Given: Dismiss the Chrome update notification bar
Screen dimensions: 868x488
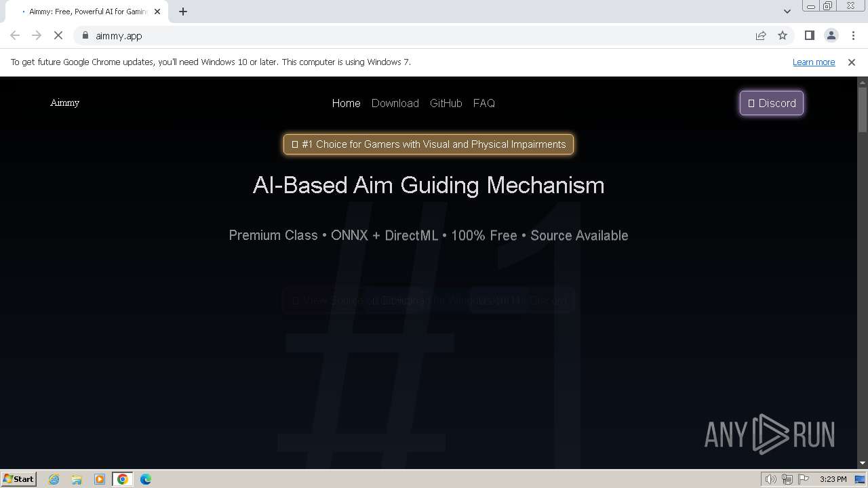Looking at the screenshot, I should tap(852, 62).
